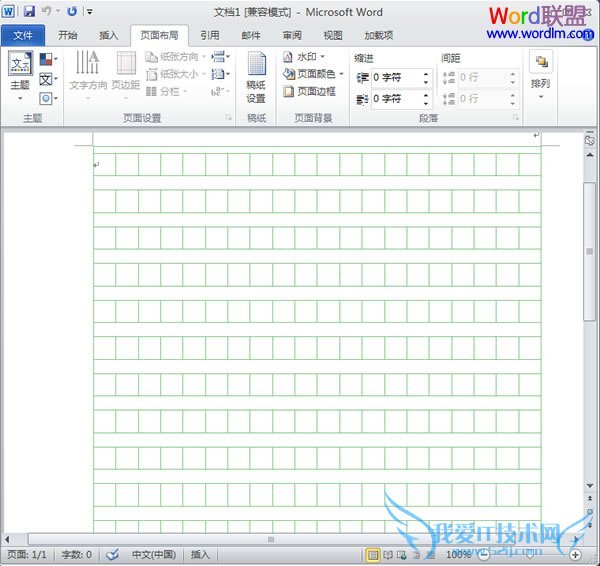The image size is (600, 566).
Task: Click the 字数: 0 word count indicator
Action: coord(76,554)
